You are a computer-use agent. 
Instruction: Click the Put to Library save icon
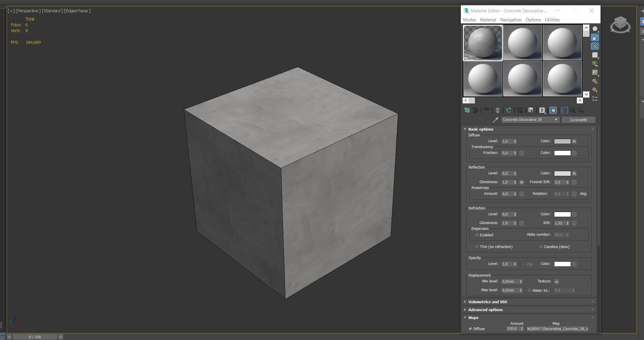coord(531,110)
